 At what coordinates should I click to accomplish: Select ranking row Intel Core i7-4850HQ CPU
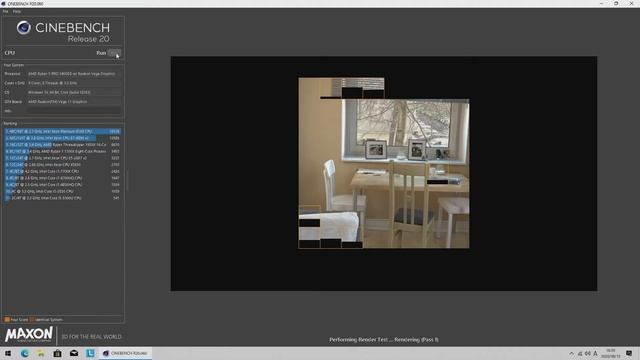coord(62,184)
